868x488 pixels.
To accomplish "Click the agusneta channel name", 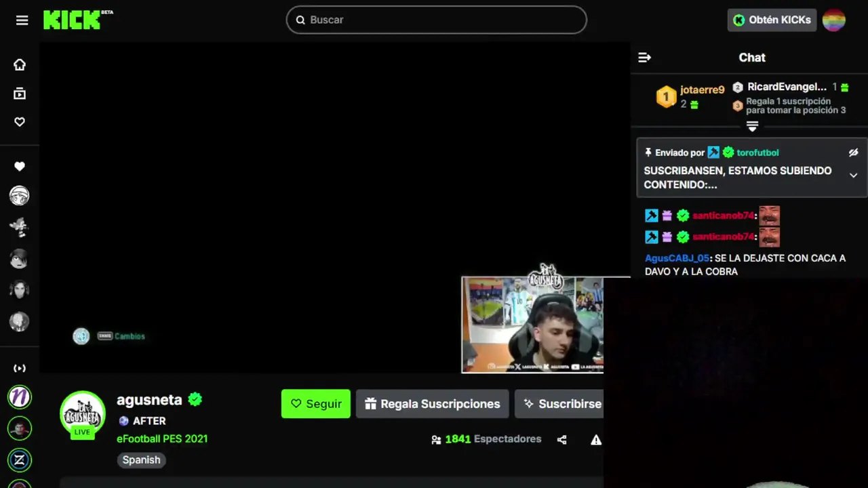I will coord(149,400).
